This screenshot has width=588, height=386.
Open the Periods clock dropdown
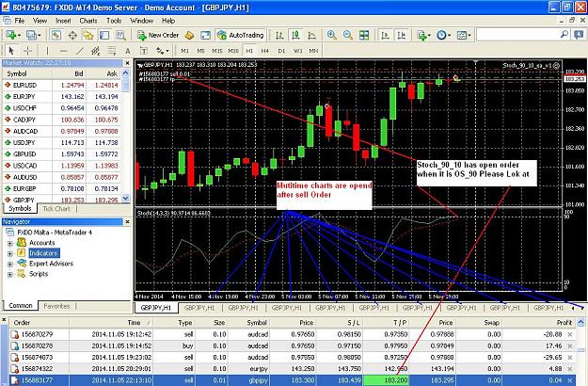point(443,35)
